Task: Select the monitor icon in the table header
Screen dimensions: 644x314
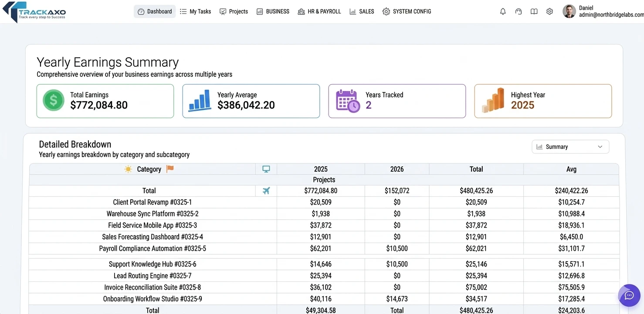Action: click(266, 169)
